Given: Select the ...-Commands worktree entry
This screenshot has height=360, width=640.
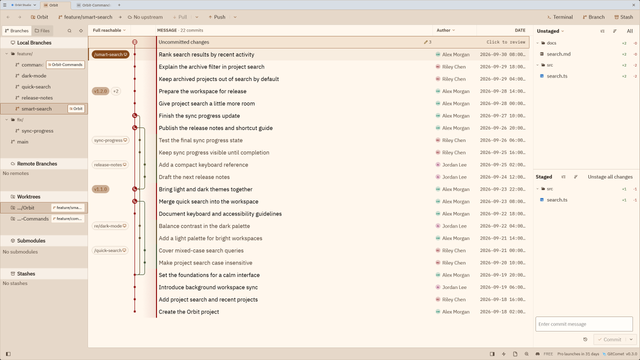Looking at the screenshot, I should pos(44,219).
